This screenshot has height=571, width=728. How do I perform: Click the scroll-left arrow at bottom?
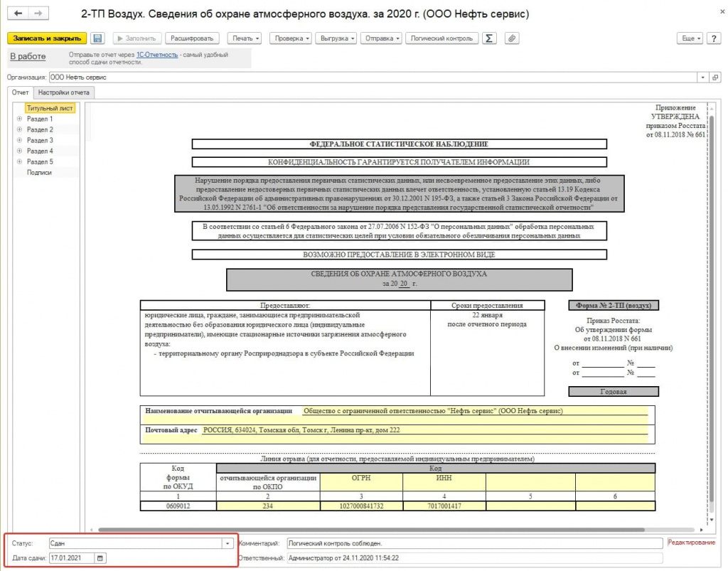92,530
